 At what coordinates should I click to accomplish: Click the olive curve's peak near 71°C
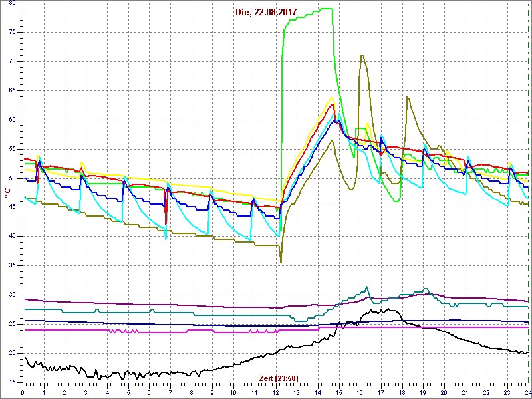[362, 55]
